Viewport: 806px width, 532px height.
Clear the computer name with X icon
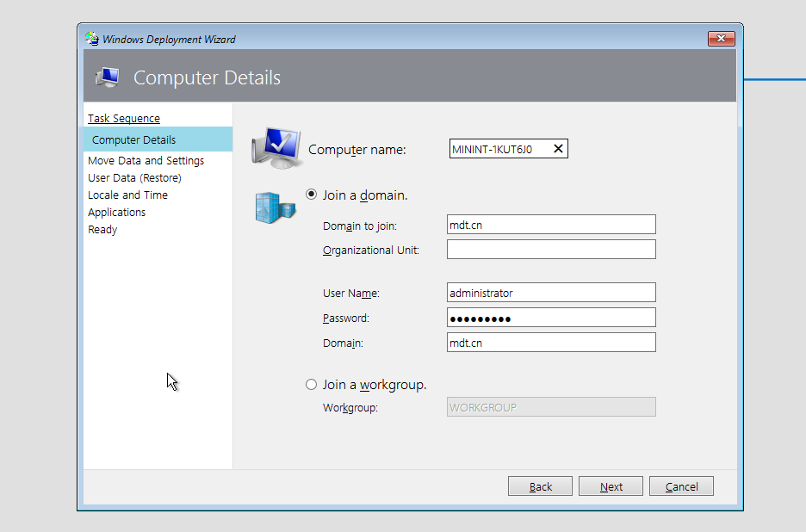click(x=558, y=149)
